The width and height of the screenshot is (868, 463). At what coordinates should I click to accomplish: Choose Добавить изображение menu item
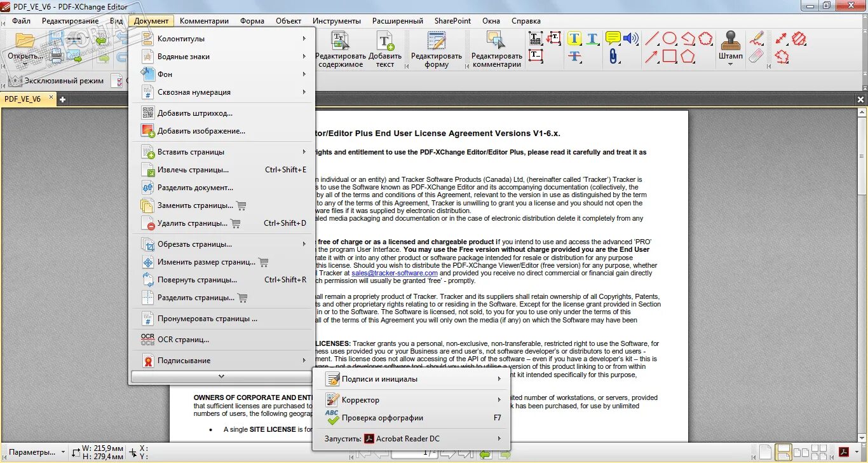[x=221, y=131]
